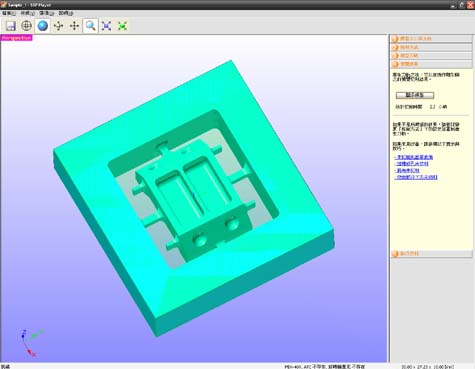Viewport: 475px width, 369px height.
Task: Select the wireframe globe display icon
Action: click(x=26, y=26)
